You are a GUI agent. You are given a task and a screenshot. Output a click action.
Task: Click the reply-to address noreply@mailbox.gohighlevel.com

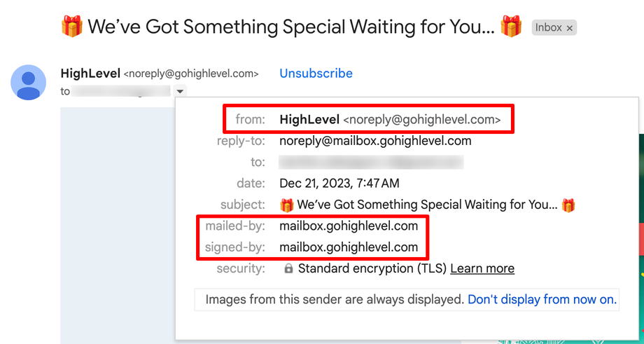click(x=375, y=141)
